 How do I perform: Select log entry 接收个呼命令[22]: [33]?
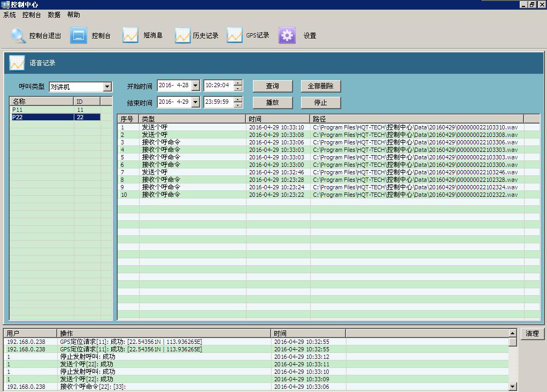(x=257, y=387)
